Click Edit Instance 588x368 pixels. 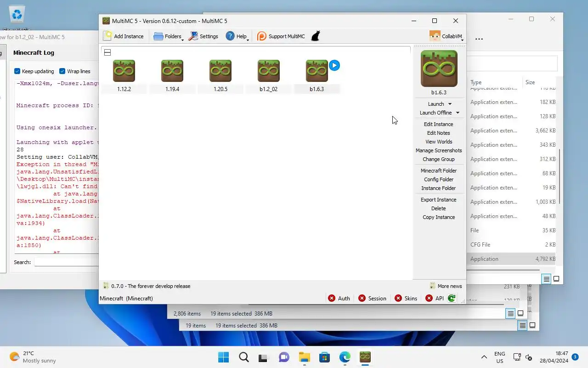pyautogui.click(x=439, y=124)
